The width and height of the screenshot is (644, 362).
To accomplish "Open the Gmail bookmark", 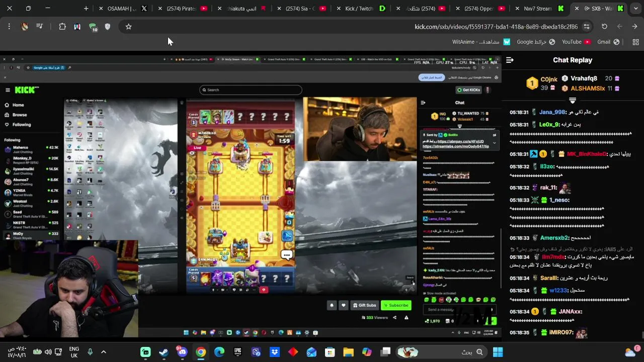I will [608, 42].
